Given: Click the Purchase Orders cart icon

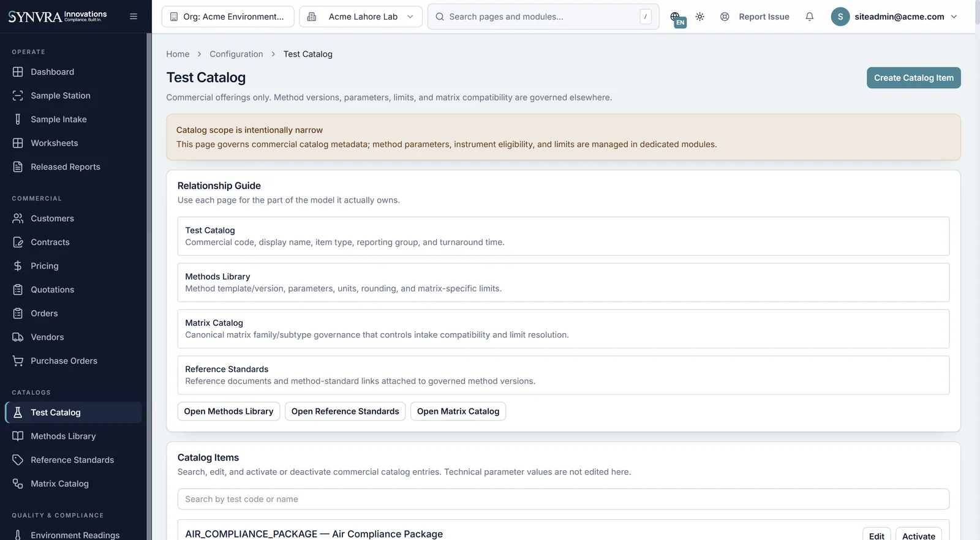Looking at the screenshot, I should pos(18,361).
